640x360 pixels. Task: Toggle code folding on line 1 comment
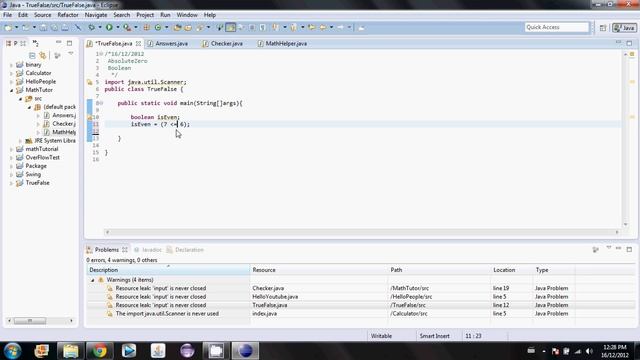point(101,54)
